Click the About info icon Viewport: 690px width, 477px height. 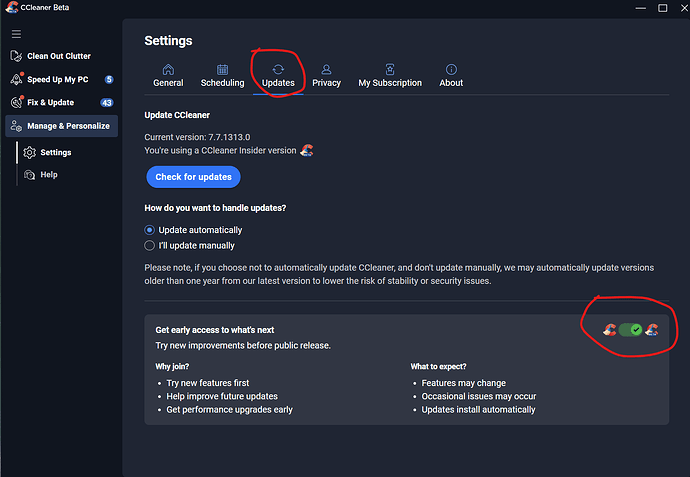[x=451, y=69]
